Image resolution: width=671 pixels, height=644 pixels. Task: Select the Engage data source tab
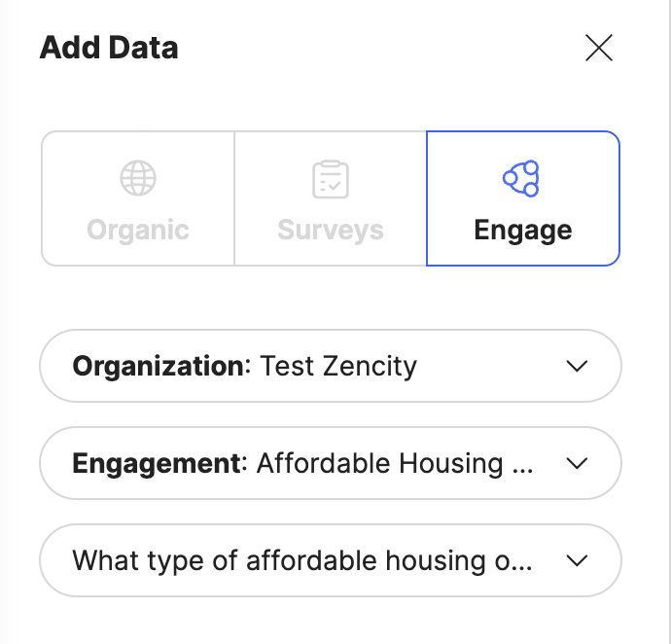pos(523,198)
